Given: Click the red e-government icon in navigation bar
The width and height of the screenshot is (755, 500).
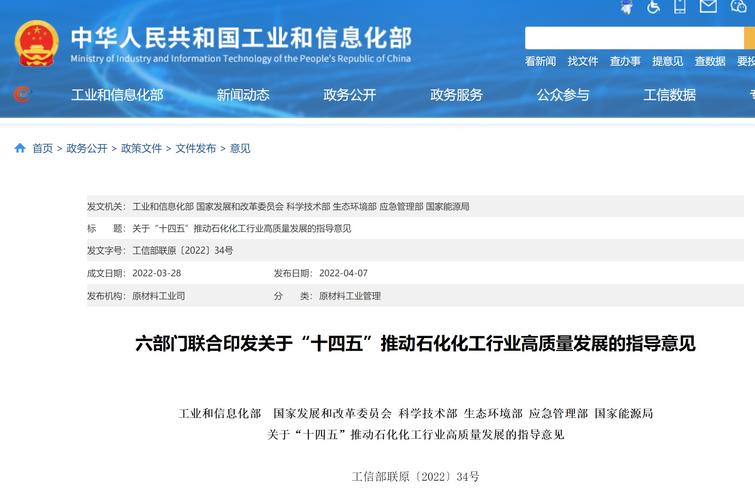Looking at the screenshot, I should [x=21, y=94].
